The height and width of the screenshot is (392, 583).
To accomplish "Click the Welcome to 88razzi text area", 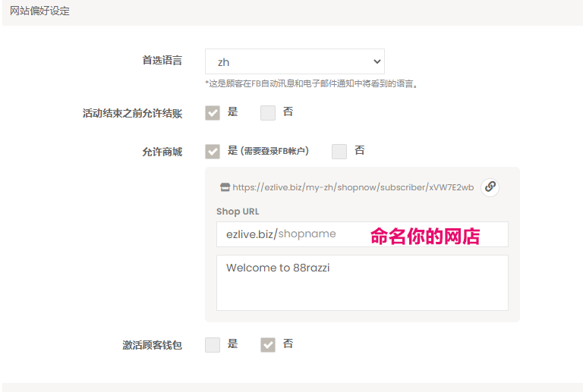I will [362, 283].
